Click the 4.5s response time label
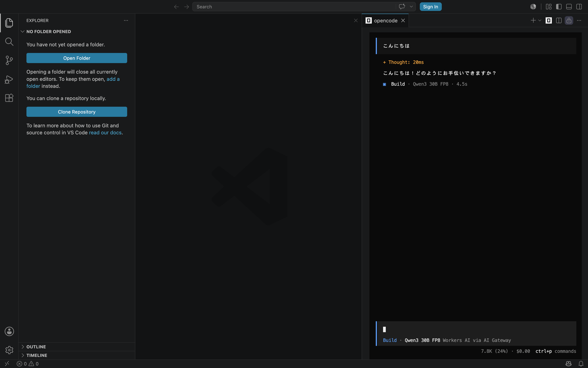The height and width of the screenshot is (368, 588). pyautogui.click(x=462, y=84)
